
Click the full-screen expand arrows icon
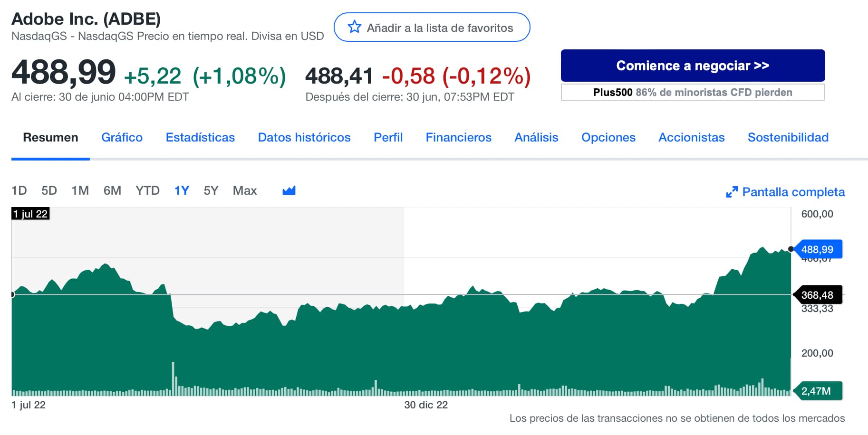732,192
